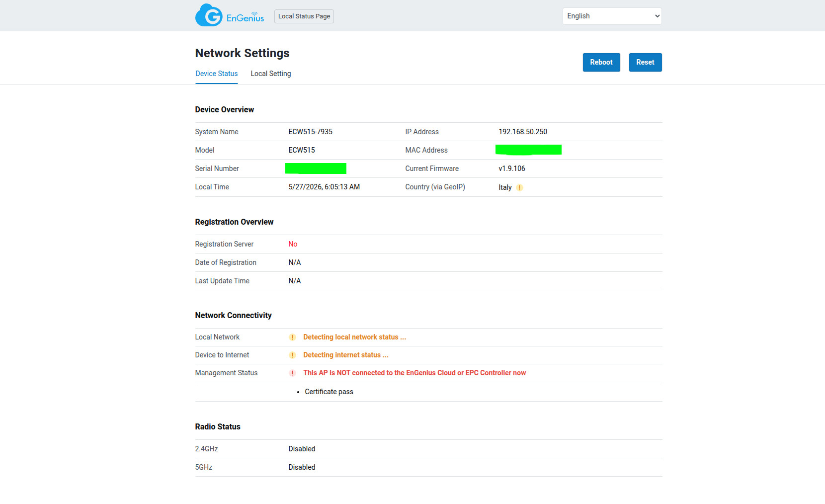Viewport: 825px width, 504px height.
Task: Click the Device to Internet warning icon
Action: tap(292, 355)
